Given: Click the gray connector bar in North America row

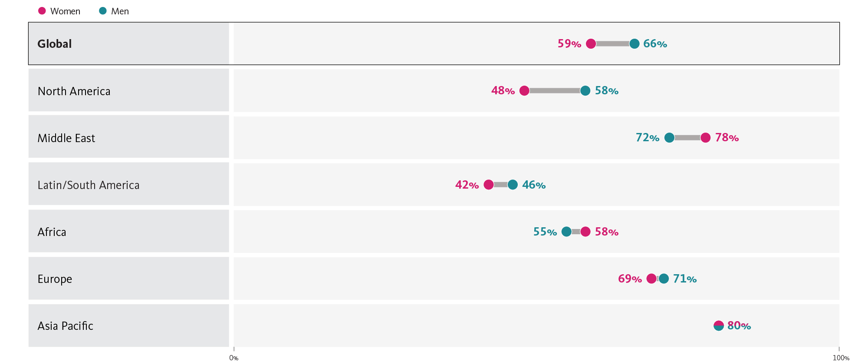Looking at the screenshot, I should tap(555, 91).
